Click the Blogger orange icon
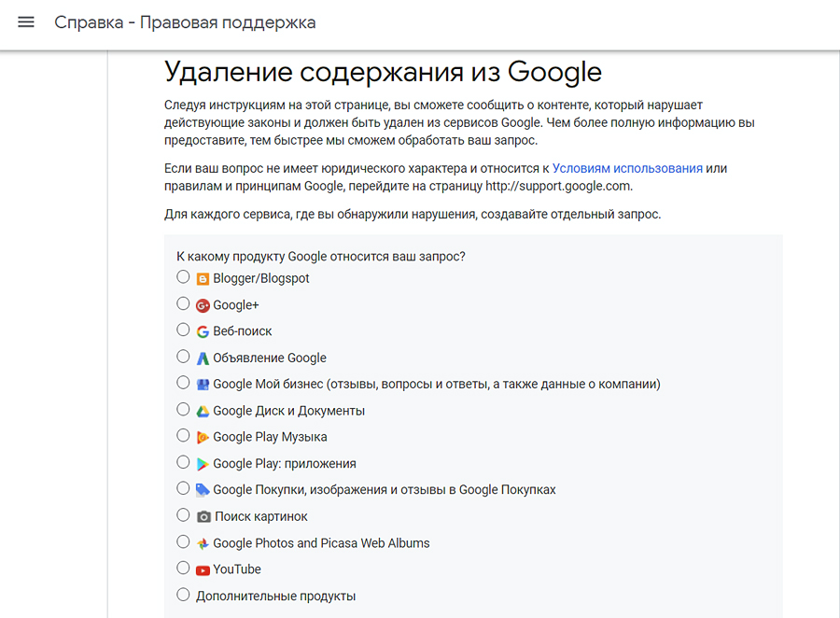 [x=203, y=278]
